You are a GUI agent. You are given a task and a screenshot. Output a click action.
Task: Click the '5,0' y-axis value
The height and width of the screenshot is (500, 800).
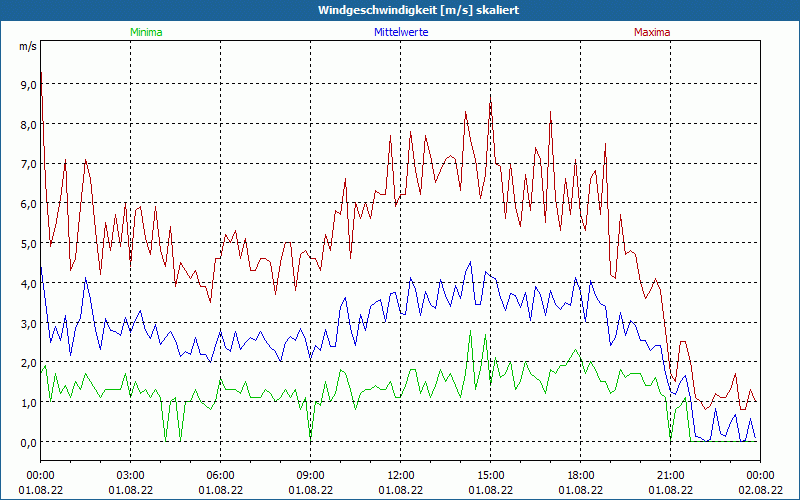point(28,244)
